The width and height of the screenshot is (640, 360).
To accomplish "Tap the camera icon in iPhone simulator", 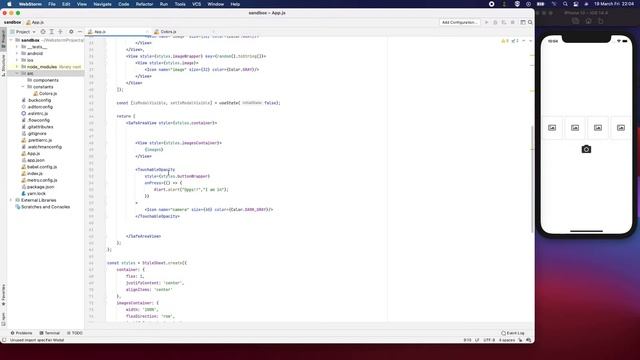I will [586, 149].
